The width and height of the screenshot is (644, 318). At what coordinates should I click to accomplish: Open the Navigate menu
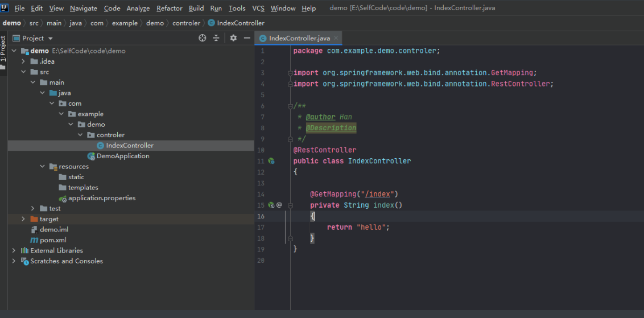[84, 8]
